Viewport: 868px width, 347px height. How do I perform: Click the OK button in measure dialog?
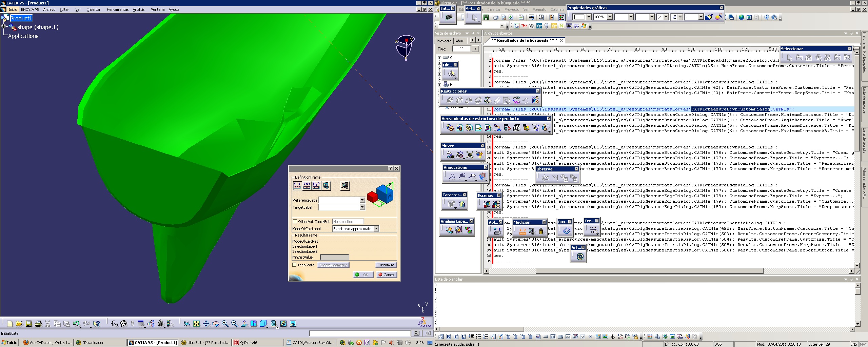point(363,275)
